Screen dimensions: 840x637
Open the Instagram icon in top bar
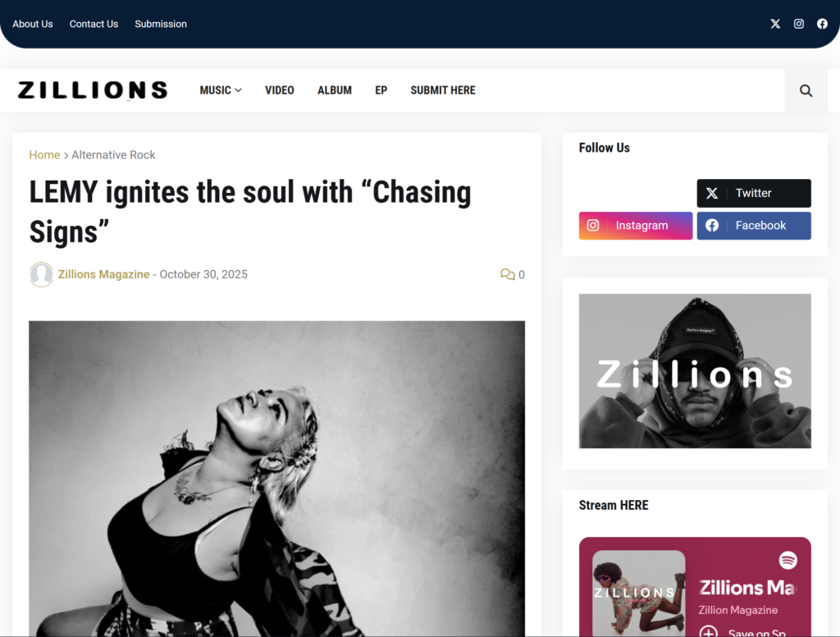click(798, 24)
